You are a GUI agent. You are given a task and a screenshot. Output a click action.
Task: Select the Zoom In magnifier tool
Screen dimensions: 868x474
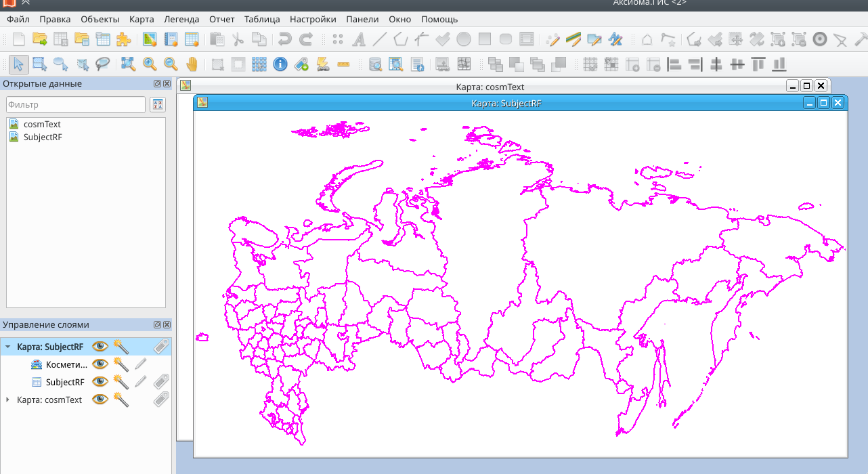pos(150,64)
